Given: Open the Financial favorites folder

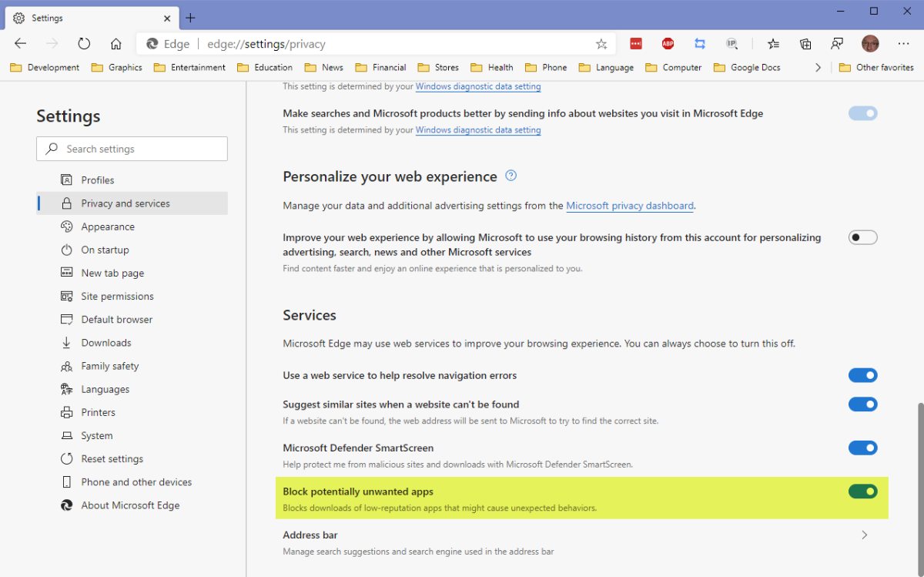Looking at the screenshot, I should tap(380, 67).
